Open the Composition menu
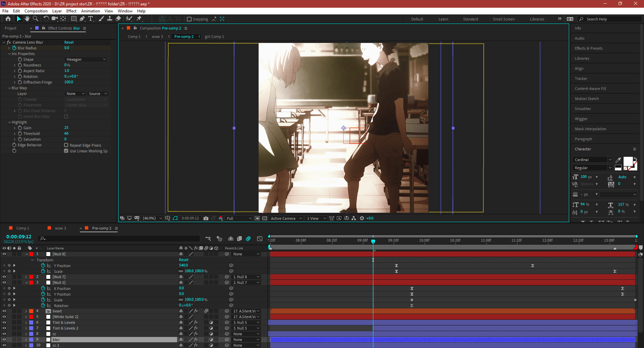This screenshot has height=348, width=644. coord(36,11)
